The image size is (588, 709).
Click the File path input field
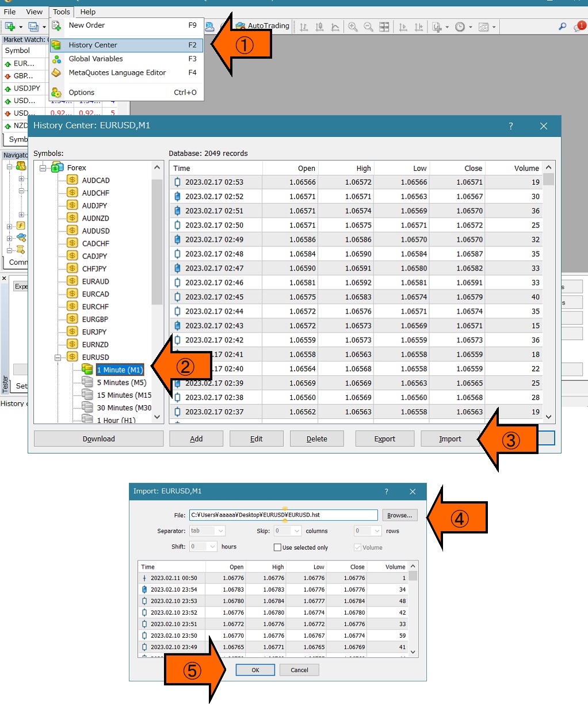(x=283, y=515)
